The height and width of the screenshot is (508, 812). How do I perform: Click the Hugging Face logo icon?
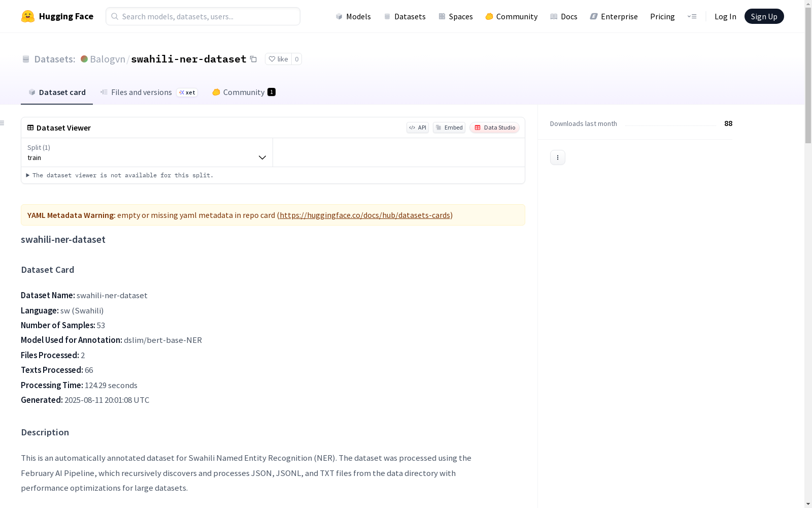pyautogui.click(x=28, y=16)
